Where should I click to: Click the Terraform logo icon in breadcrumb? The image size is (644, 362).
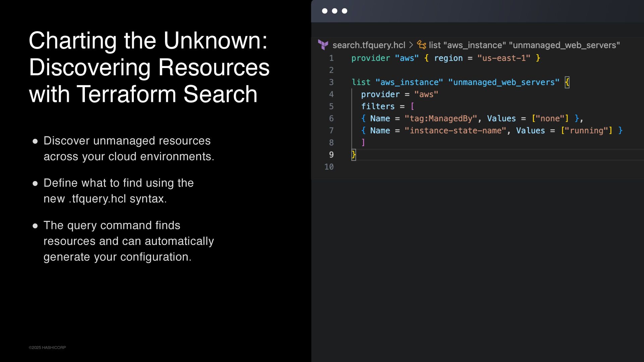pos(323,45)
